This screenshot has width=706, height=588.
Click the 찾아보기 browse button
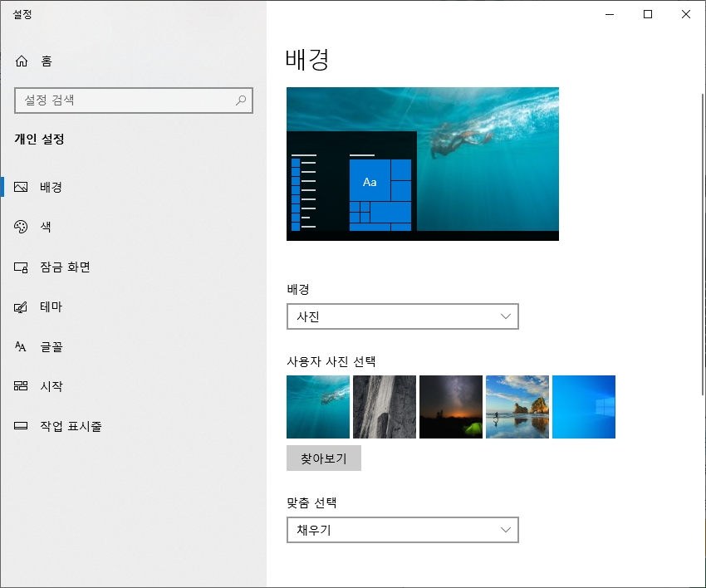pos(324,458)
